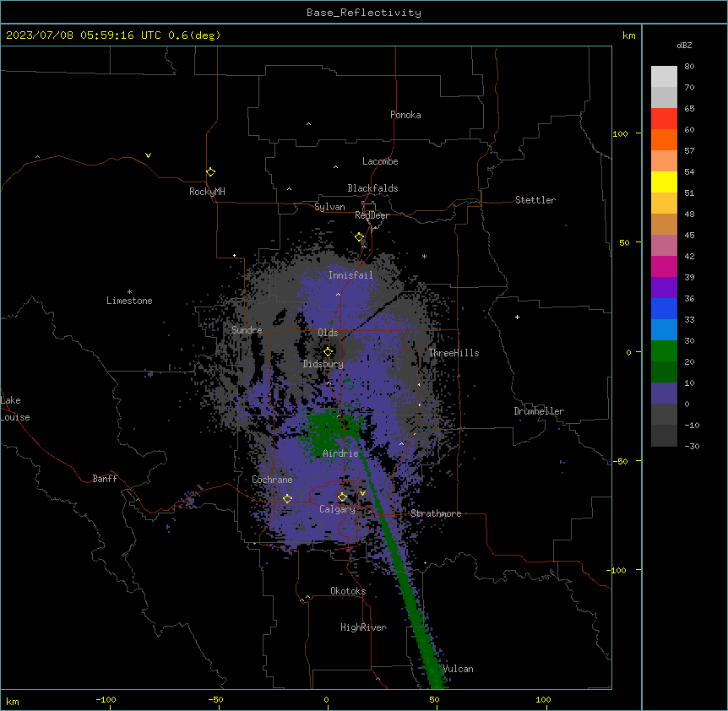The height and width of the screenshot is (711, 728).
Task: Click the HighRiver label
Action: tap(363, 627)
